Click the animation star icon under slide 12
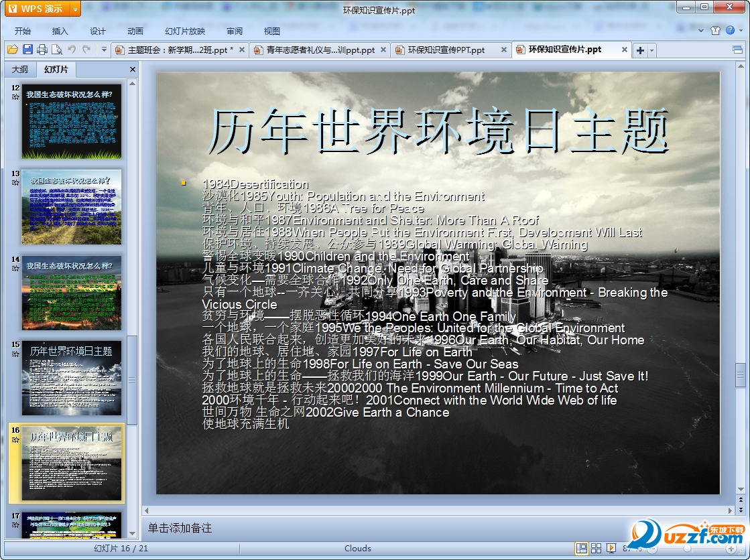This screenshot has height=560, width=750. 15,96
